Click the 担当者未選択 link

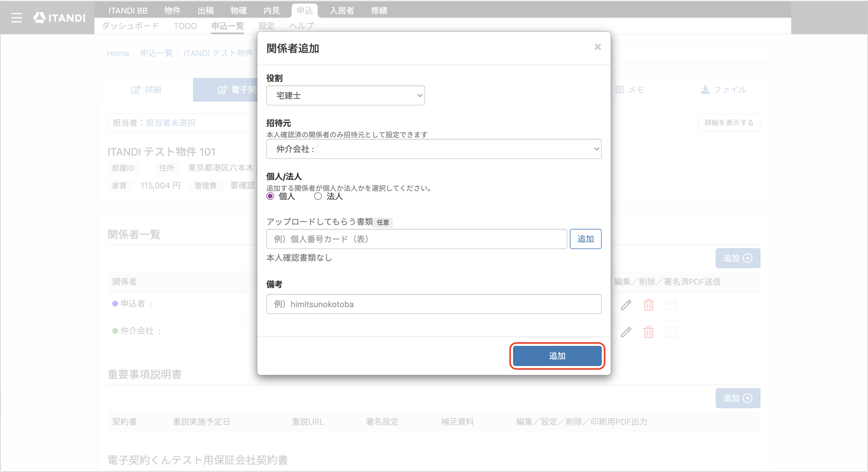coord(171,123)
